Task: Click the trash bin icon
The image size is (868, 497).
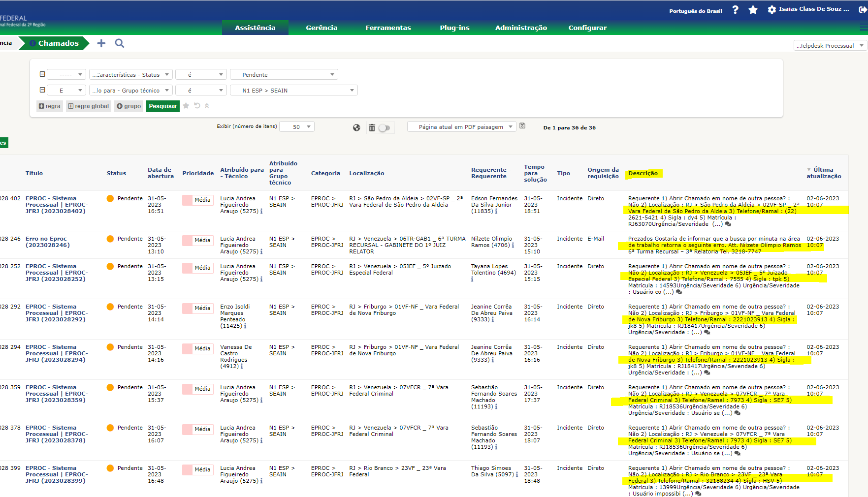Action: 372,127
